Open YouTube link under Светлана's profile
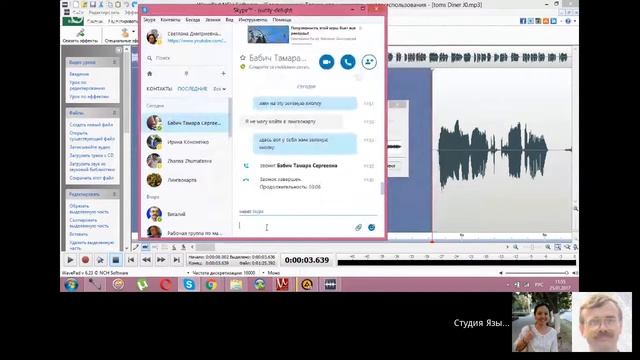The image size is (640, 360). point(196,41)
